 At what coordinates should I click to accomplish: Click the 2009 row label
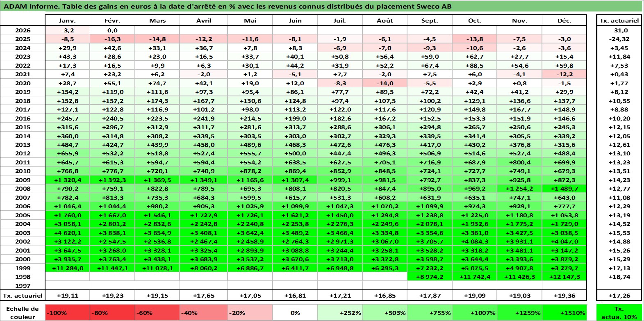[x=23, y=180]
